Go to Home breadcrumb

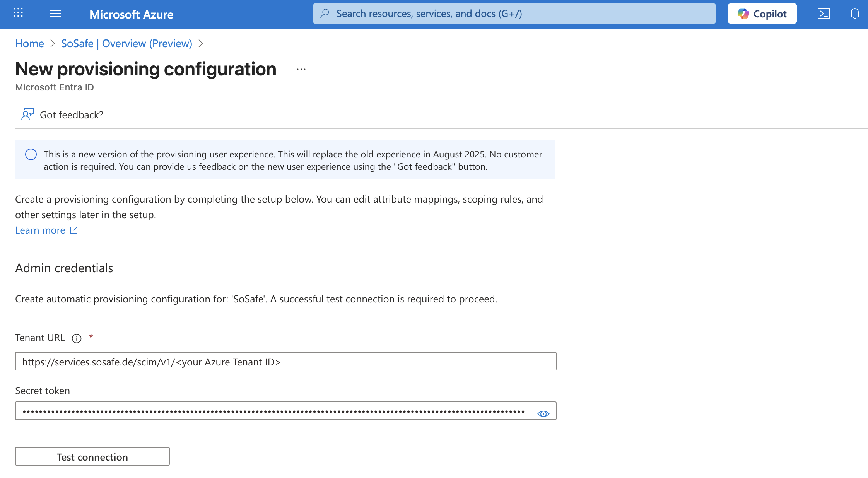(29, 44)
